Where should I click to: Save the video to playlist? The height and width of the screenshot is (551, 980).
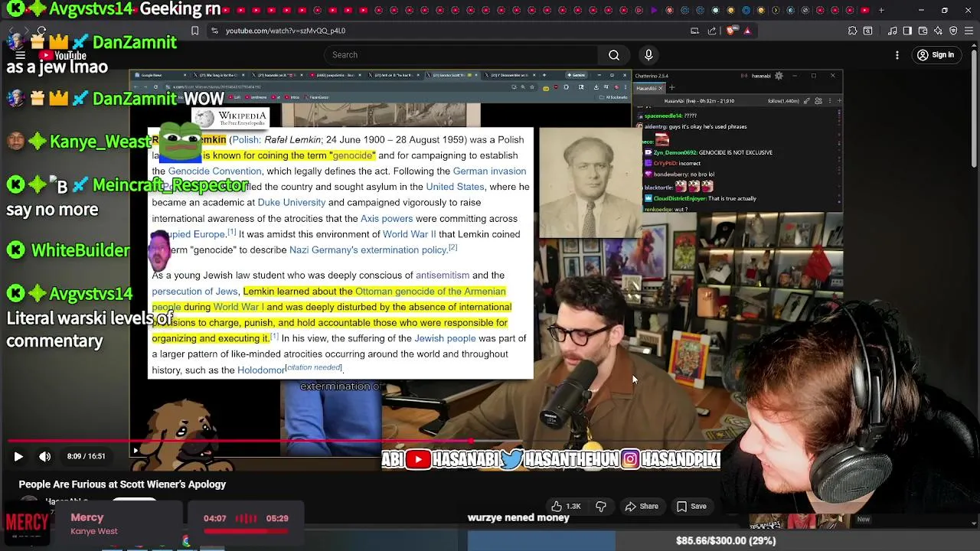click(x=691, y=506)
